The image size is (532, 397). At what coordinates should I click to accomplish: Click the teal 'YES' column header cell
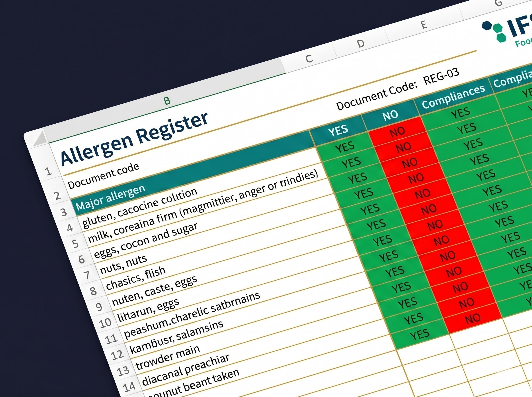pos(338,130)
